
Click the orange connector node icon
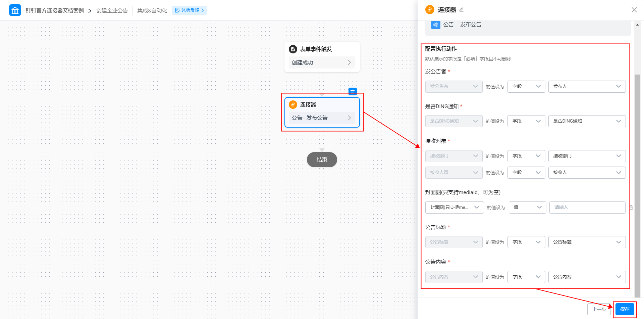[x=293, y=104]
